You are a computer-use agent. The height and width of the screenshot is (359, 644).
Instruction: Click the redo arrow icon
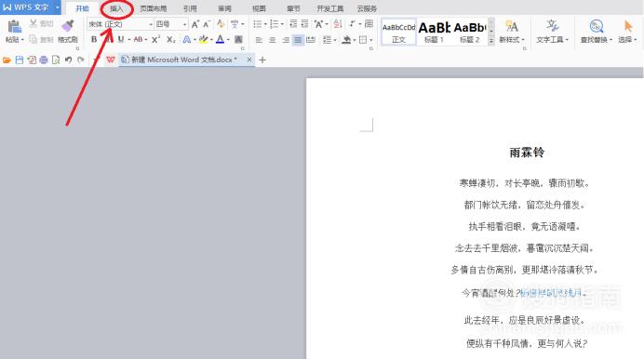coord(81,60)
